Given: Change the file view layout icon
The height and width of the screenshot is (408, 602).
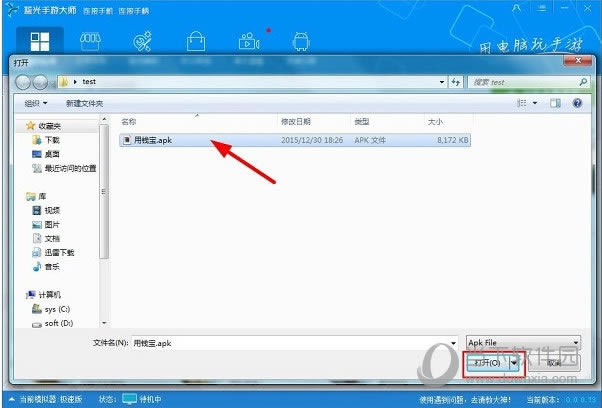Looking at the screenshot, I should [x=521, y=103].
